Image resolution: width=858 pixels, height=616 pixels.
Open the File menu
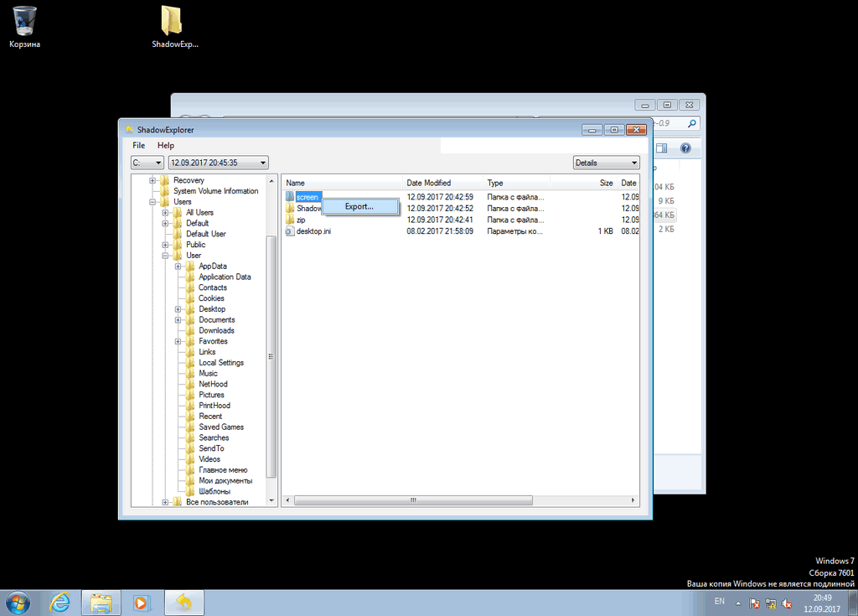click(138, 145)
